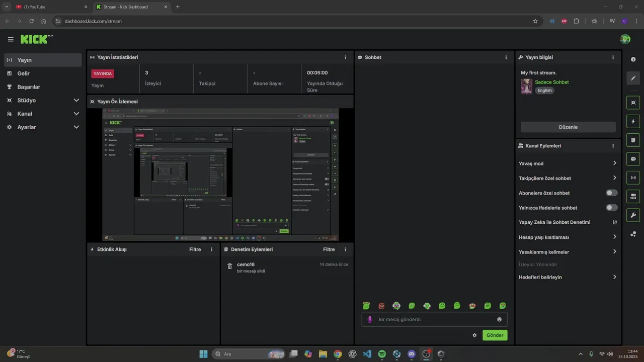Open Yayın İstatistikleri panel options menu

[x=345, y=57]
